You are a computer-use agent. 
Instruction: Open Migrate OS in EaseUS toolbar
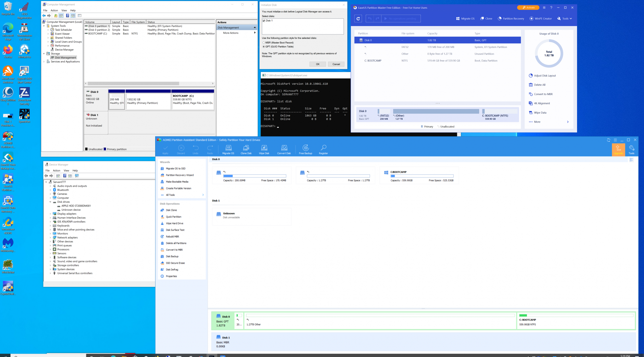465,19
